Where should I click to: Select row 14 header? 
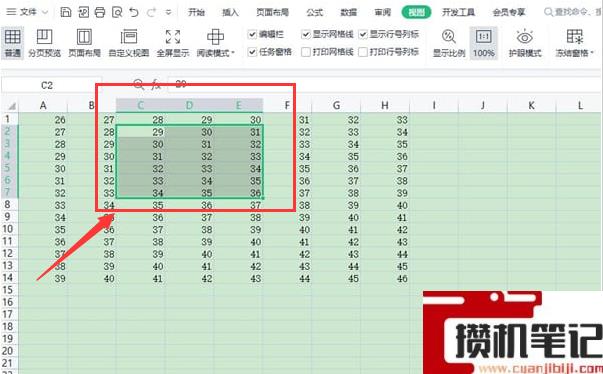coord(8,278)
